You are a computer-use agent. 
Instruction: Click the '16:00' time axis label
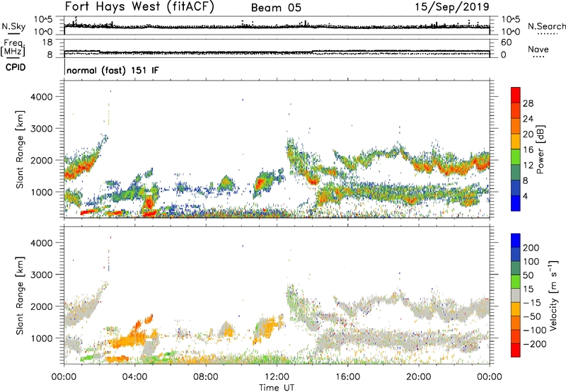[347, 377]
